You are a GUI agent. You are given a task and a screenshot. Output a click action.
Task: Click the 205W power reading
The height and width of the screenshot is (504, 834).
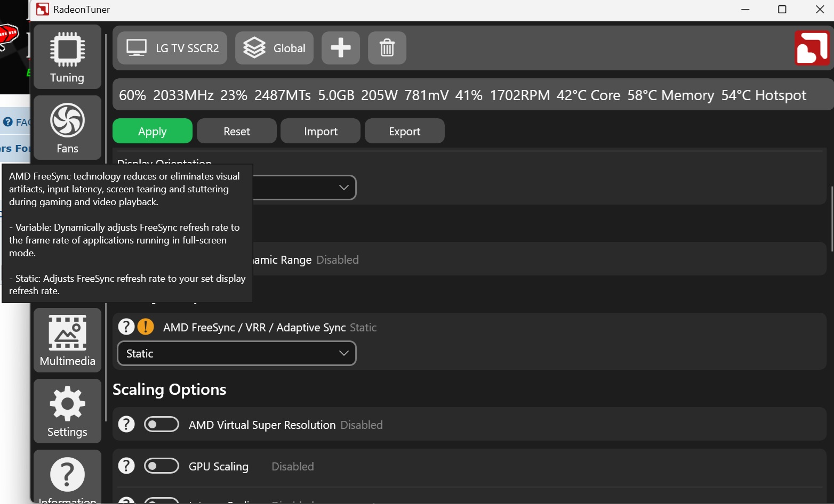[379, 95]
